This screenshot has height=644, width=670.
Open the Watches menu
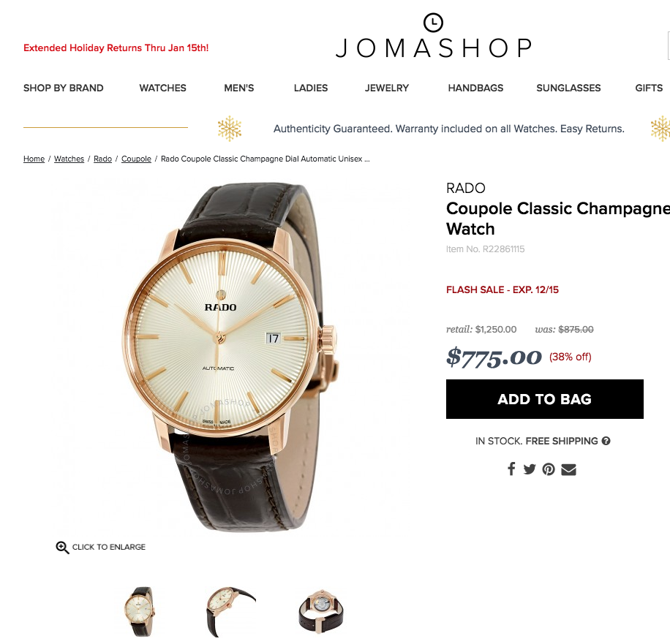coord(163,88)
